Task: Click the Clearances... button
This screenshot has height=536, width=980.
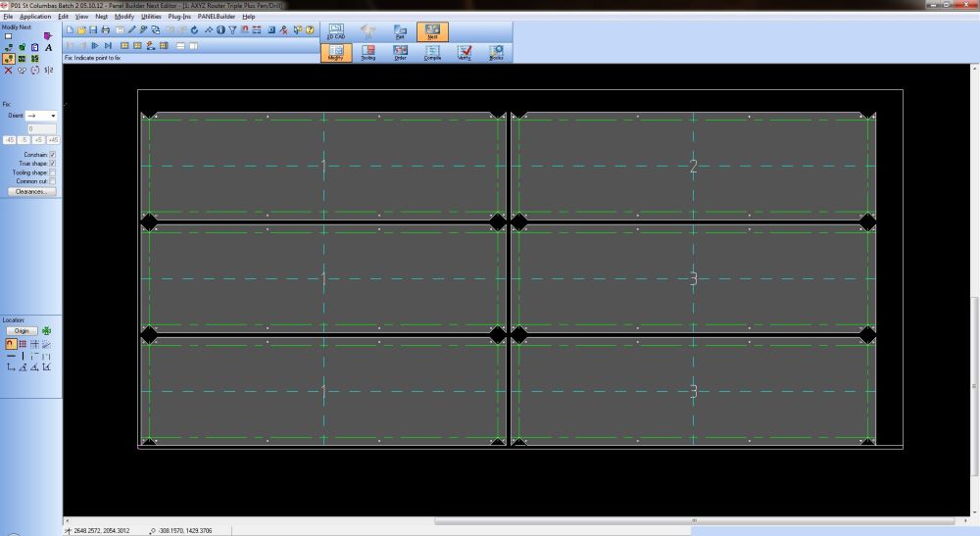Action: point(30,192)
